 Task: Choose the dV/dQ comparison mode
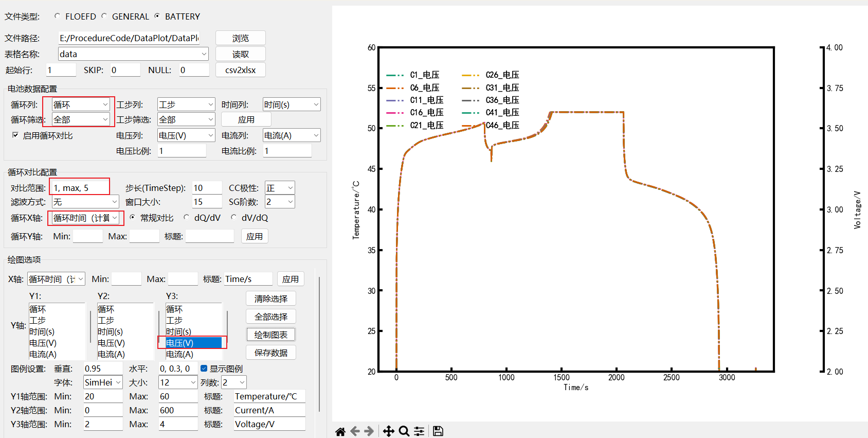click(233, 218)
